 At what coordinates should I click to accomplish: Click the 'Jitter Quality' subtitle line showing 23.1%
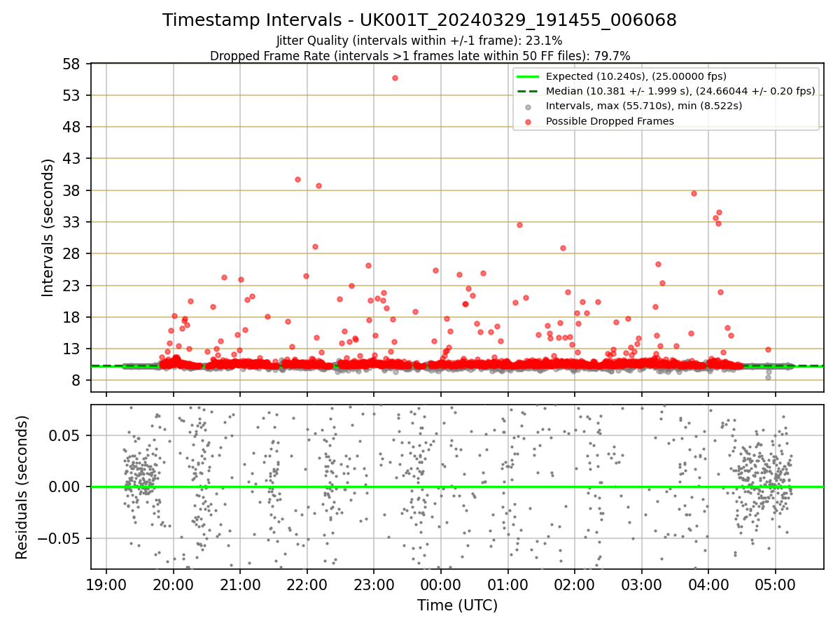(x=419, y=41)
